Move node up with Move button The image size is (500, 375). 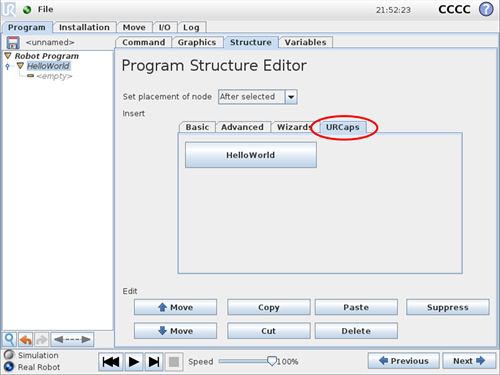[175, 307]
